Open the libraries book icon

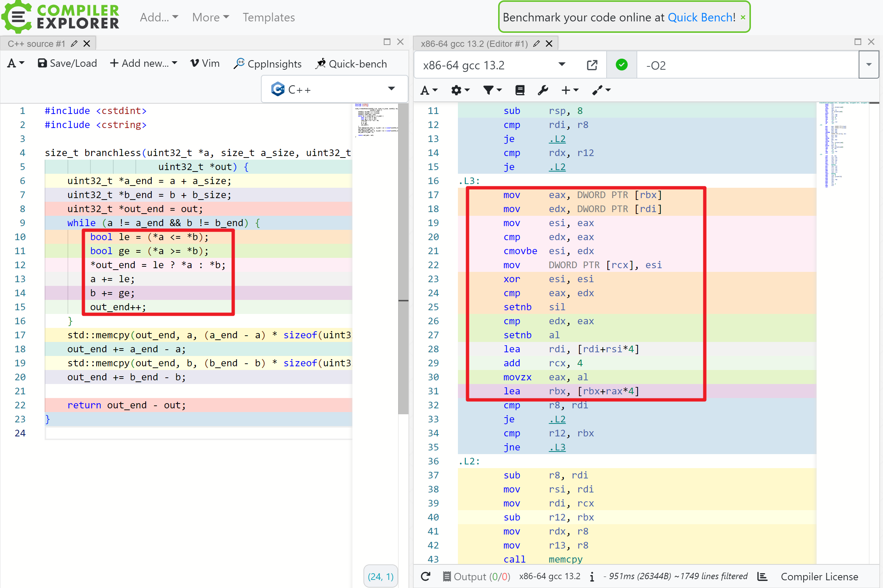tap(520, 90)
